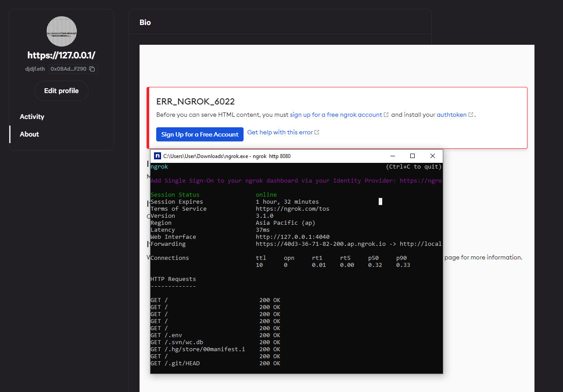
Task: Click '1 hour, 32 minutes' session expiry
Action: point(287,201)
